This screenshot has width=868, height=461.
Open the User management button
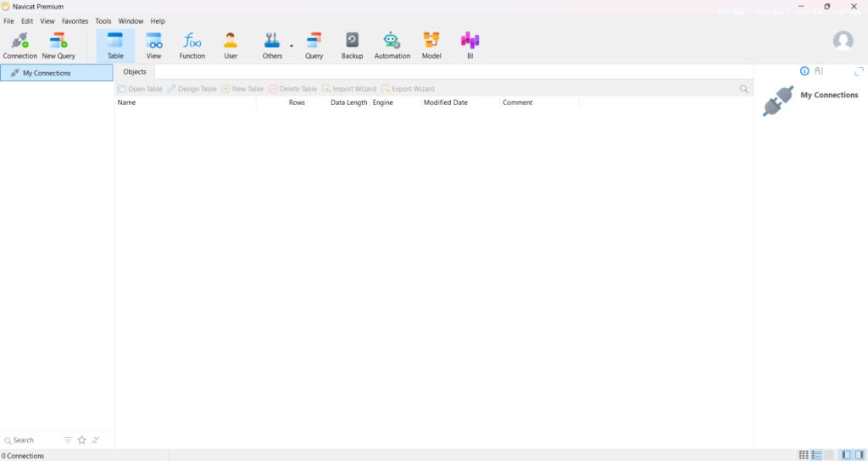231,46
